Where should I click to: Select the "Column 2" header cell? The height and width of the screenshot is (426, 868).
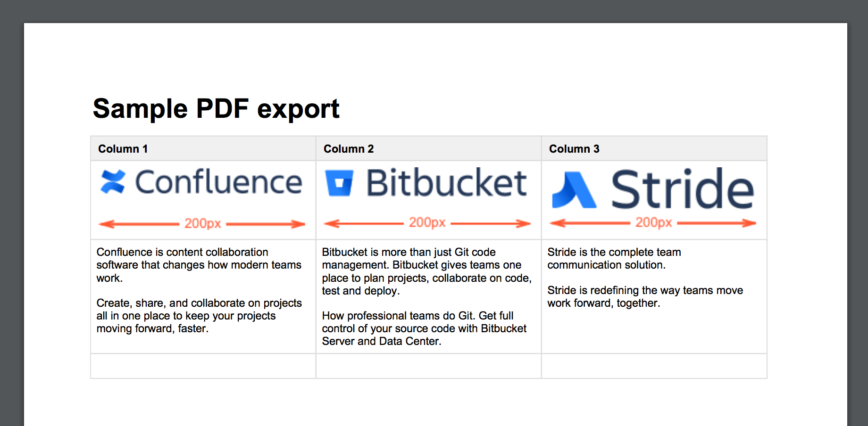[429, 148]
